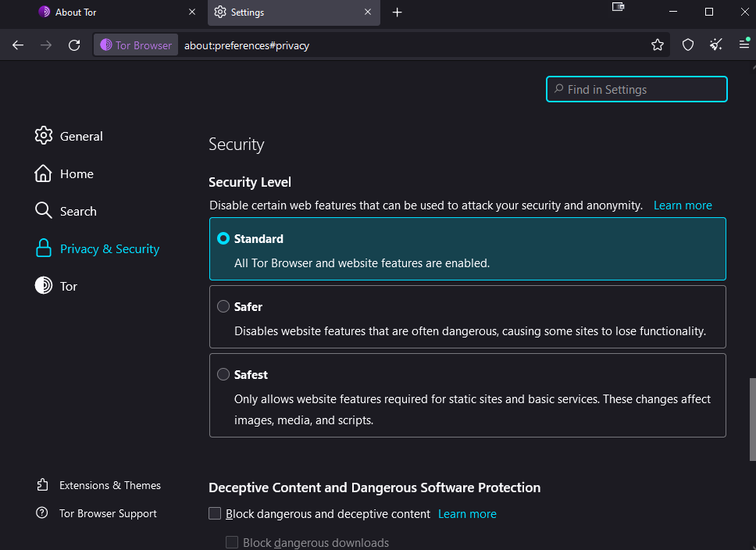756x550 pixels.
Task: Close the Settings tab
Action: click(x=368, y=12)
